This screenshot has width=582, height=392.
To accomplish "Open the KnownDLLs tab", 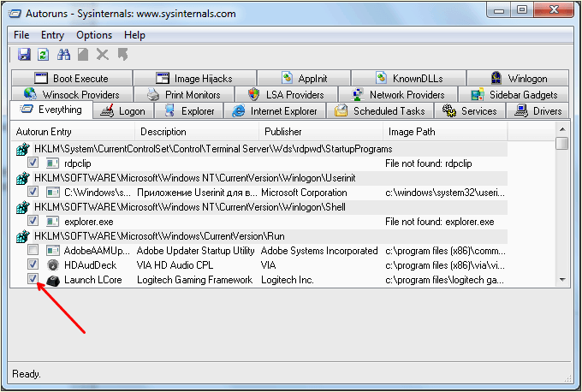I will pyautogui.click(x=408, y=78).
